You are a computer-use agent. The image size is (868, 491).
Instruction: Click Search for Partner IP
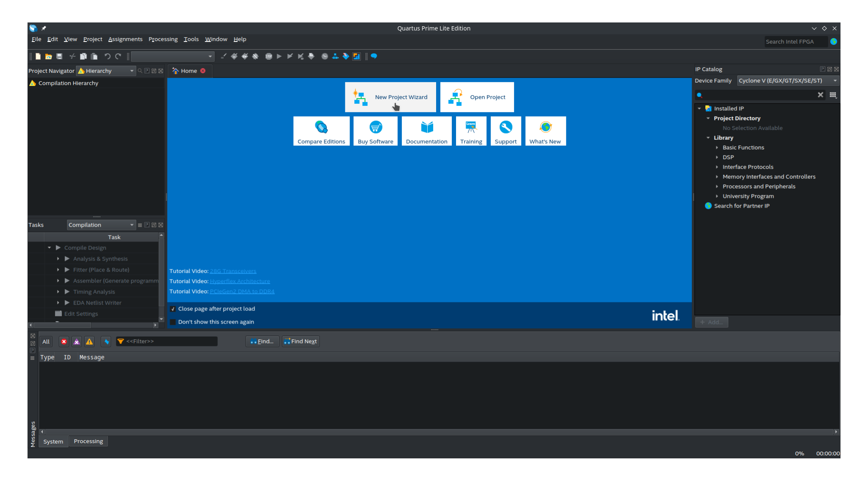point(742,206)
